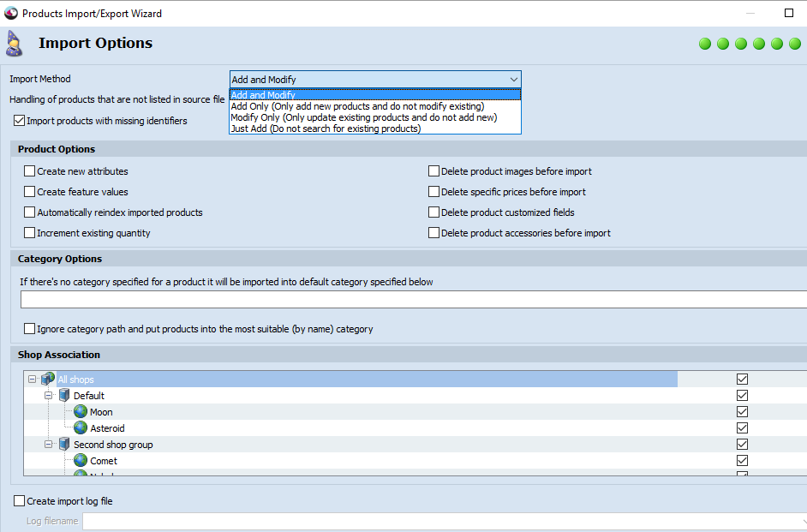Viewport: 807px width, 532px height.
Task: Click the Products Import/Export Wizard title icon
Action: [11, 14]
